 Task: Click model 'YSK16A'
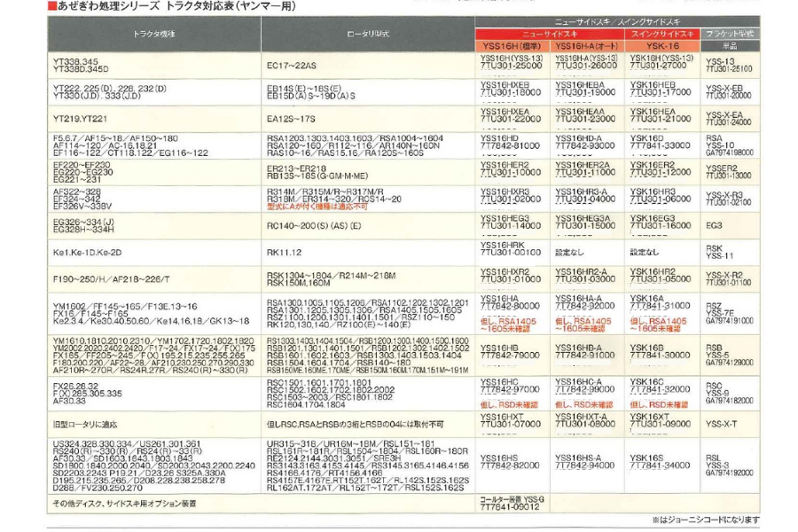pyautogui.click(x=647, y=298)
